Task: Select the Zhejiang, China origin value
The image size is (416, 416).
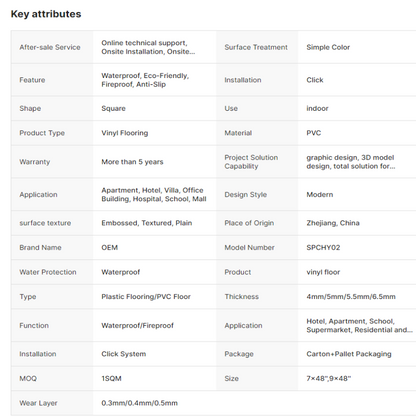Action: tap(333, 223)
